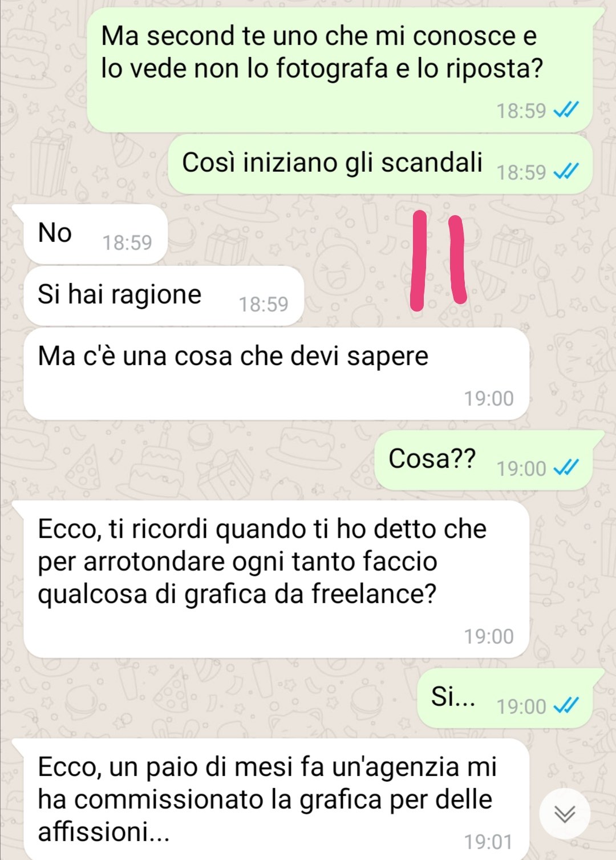
Task: Tap the 18:59 timestamp beside 'No'
Action: [127, 243]
